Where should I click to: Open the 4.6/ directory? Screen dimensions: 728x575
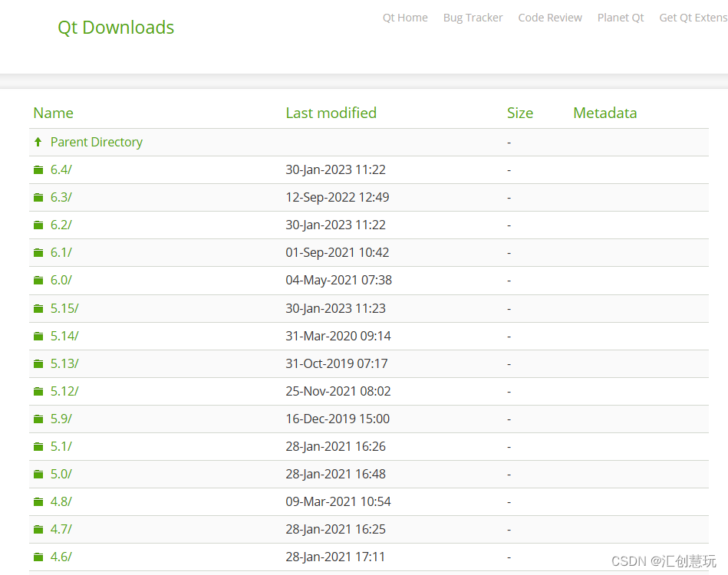(x=61, y=557)
